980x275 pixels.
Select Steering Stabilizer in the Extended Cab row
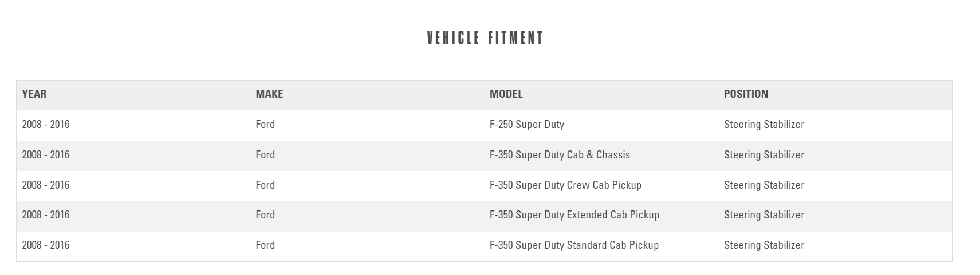click(763, 215)
